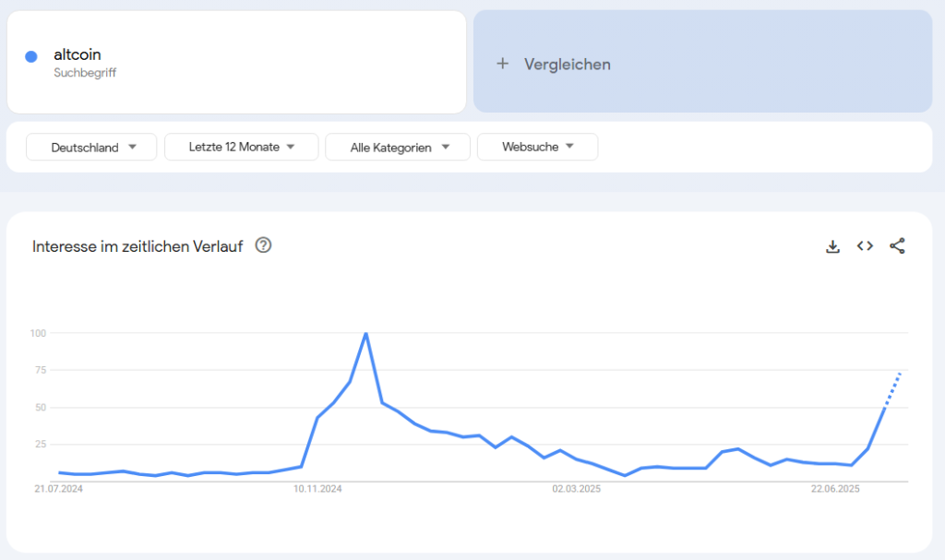
Task: Download the interest over time chart data
Action: click(832, 246)
